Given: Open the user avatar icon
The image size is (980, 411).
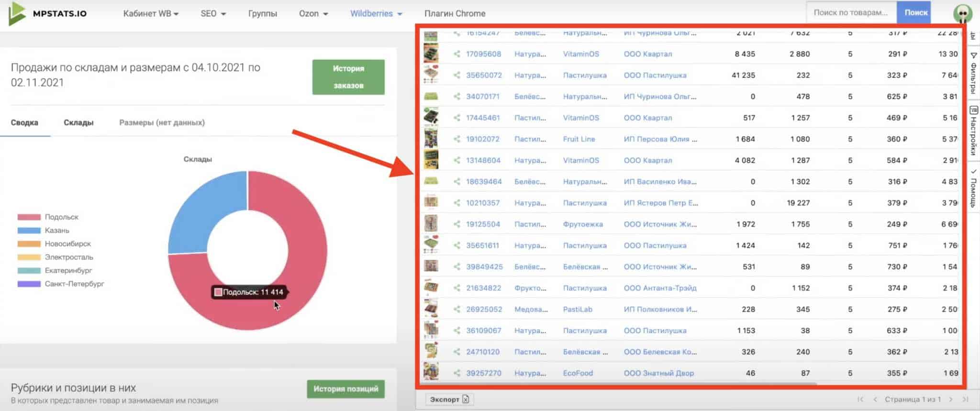Looking at the screenshot, I should click(962, 13).
